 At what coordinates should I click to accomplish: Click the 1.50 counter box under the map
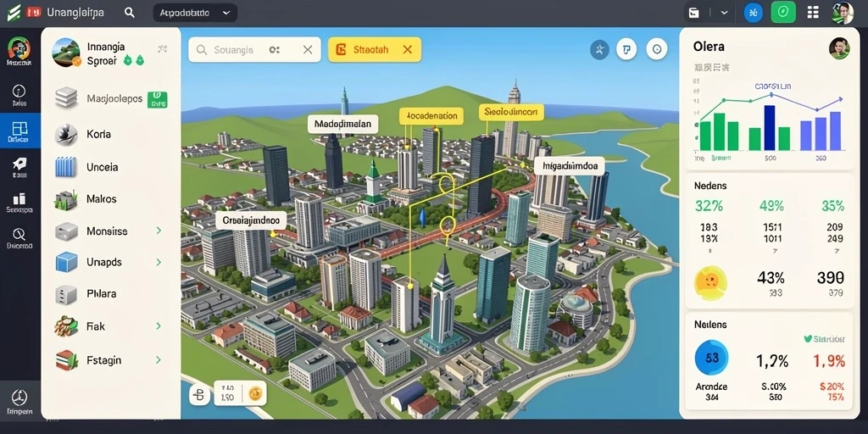[x=227, y=394]
